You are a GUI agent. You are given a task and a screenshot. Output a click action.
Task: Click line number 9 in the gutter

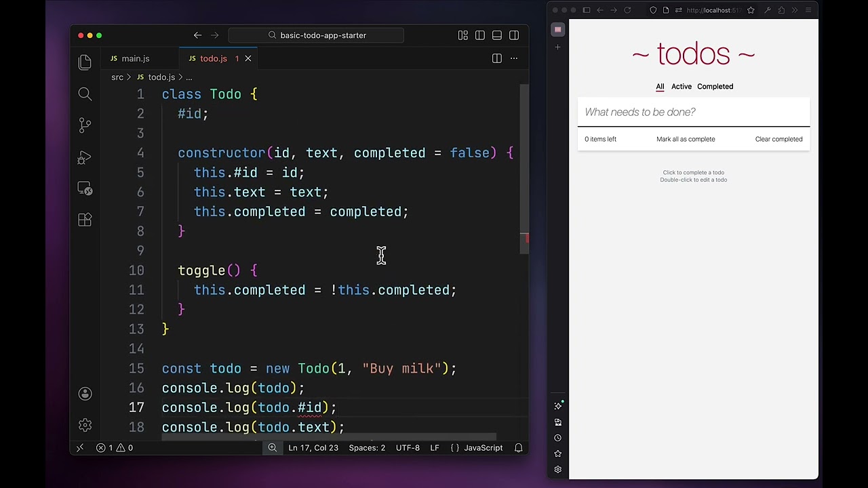coord(140,251)
